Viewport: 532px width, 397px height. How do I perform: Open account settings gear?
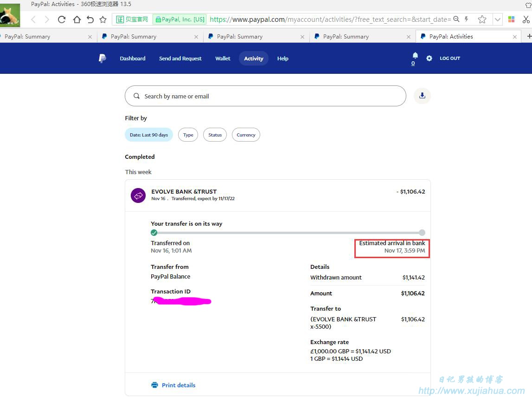pyautogui.click(x=429, y=59)
